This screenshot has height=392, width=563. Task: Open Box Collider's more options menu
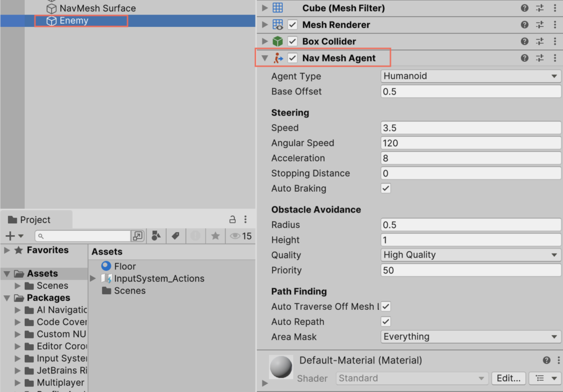pyautogui.click(x=554, y=41)
